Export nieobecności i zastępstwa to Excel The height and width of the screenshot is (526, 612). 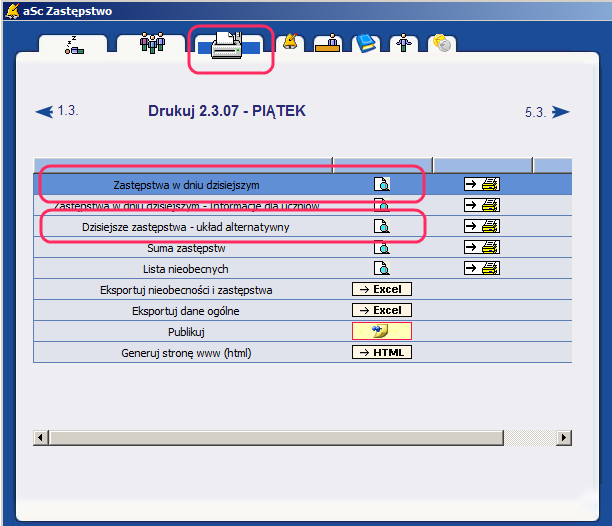[381, 289]
